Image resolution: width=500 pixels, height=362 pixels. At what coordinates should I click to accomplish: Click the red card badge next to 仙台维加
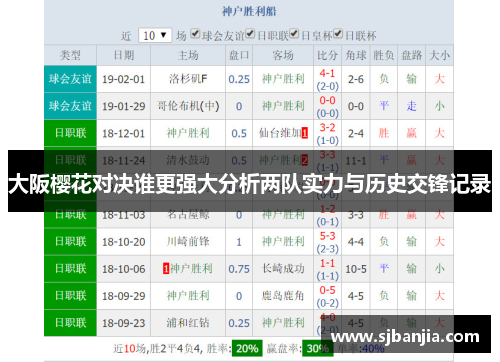click(305, 133)
